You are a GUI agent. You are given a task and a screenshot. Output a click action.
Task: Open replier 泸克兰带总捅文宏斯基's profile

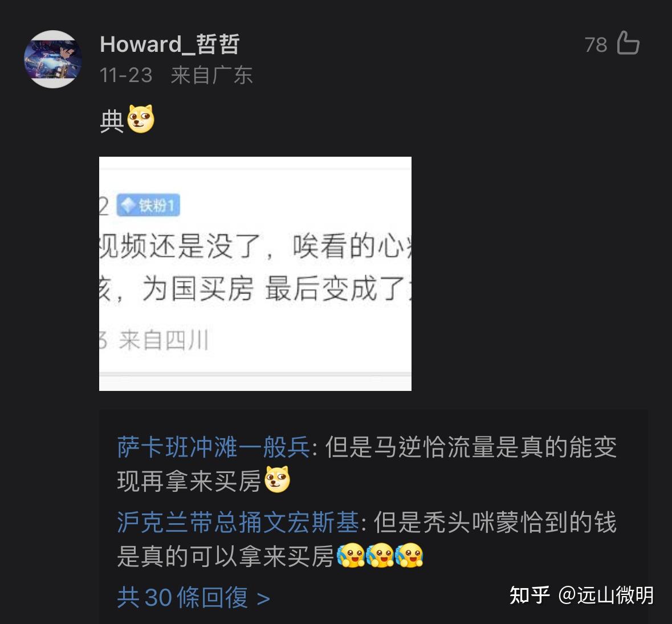point(238,523)
